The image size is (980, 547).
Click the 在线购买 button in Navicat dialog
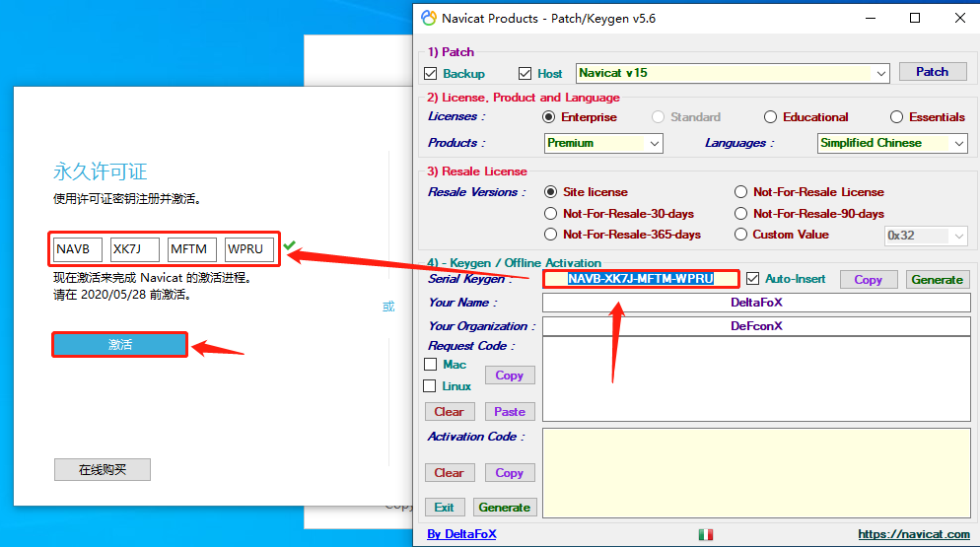103,469
